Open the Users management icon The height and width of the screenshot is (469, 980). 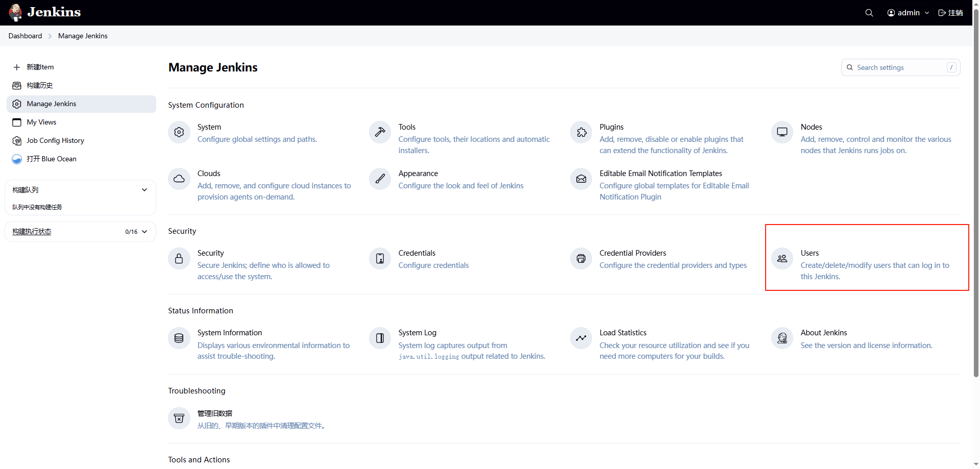pyautogui.click(x=782, y=259)
